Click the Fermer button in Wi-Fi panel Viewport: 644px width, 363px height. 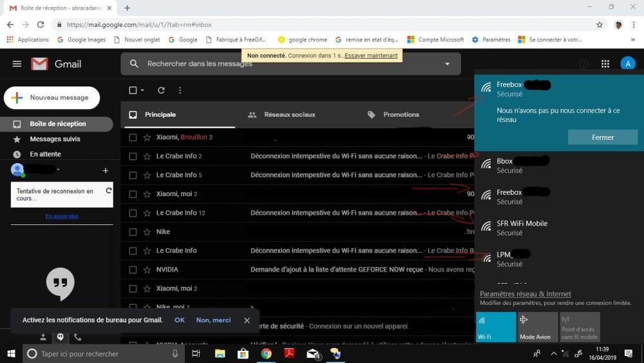[x=602, y=137]
